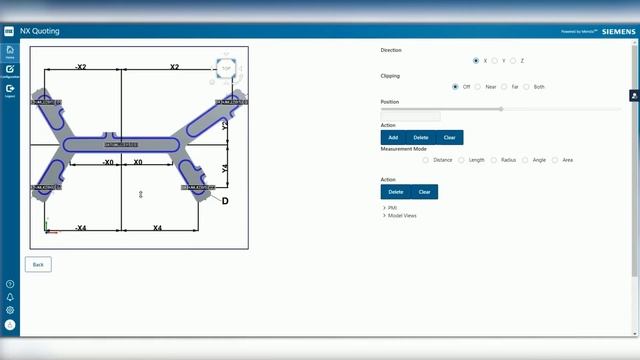Screen dimensions: 640x360
Task: Open the notifications bell icon
Action: [10, 297]
